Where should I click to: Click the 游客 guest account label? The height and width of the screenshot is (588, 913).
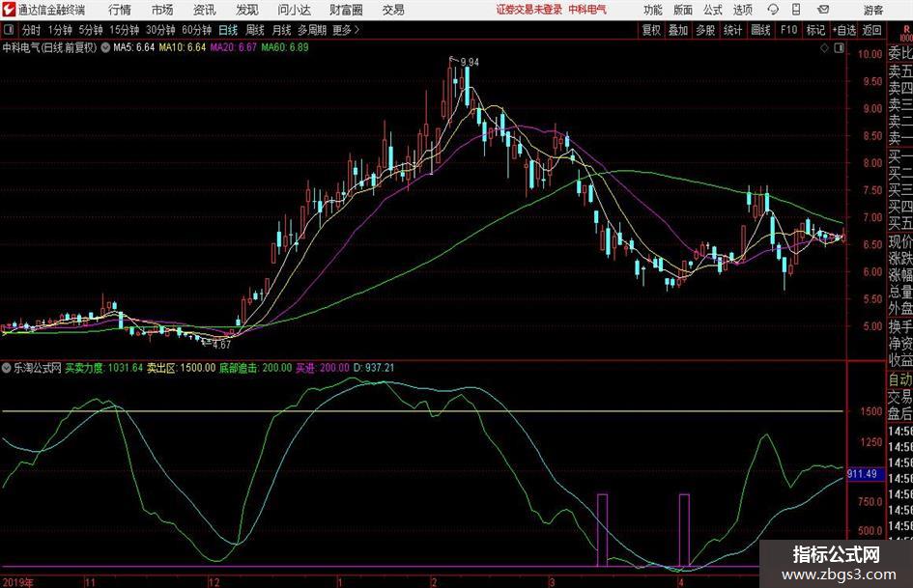pos(873,10)
